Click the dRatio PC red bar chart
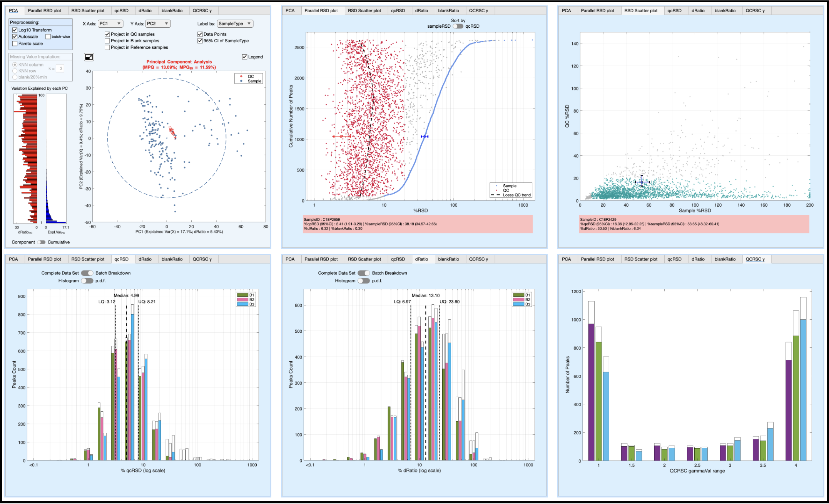The image size is (829, 504). point(26,159)
